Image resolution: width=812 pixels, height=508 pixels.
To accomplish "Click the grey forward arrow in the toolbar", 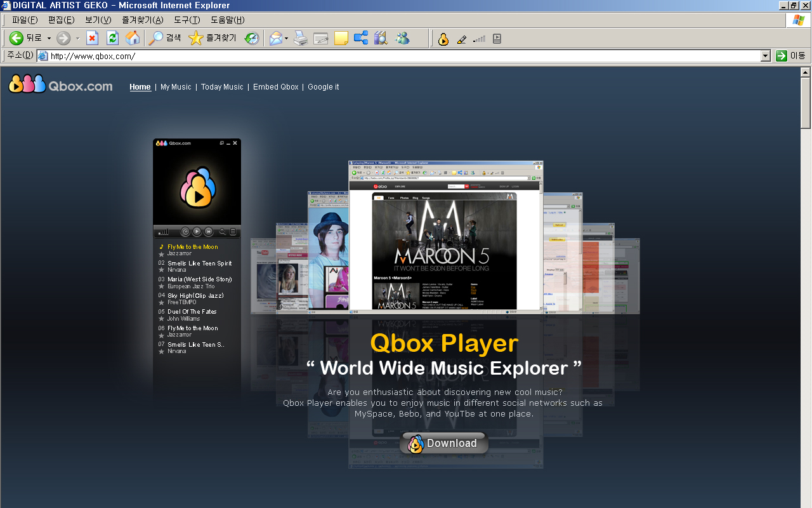I will pyautogui.click(x=63, y=38).
